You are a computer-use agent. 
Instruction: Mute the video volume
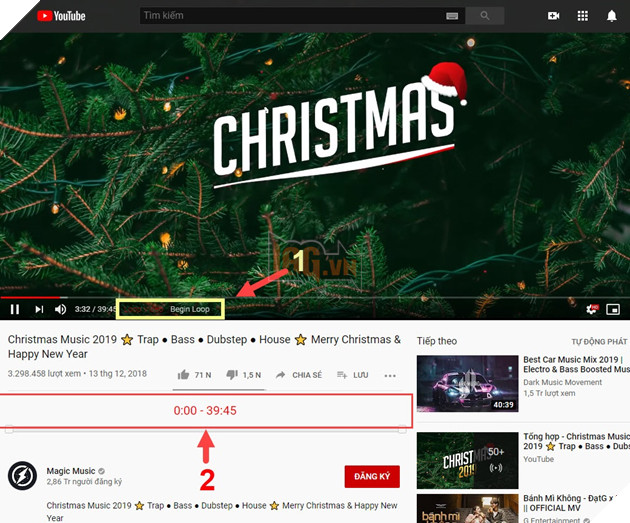[x=61, y=309]
